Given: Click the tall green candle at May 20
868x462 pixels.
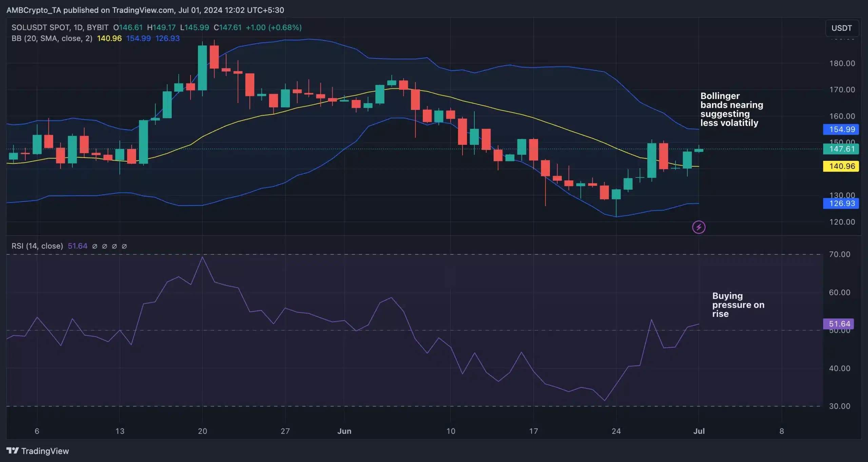Looking at the screenshot, I should (202, 68).
